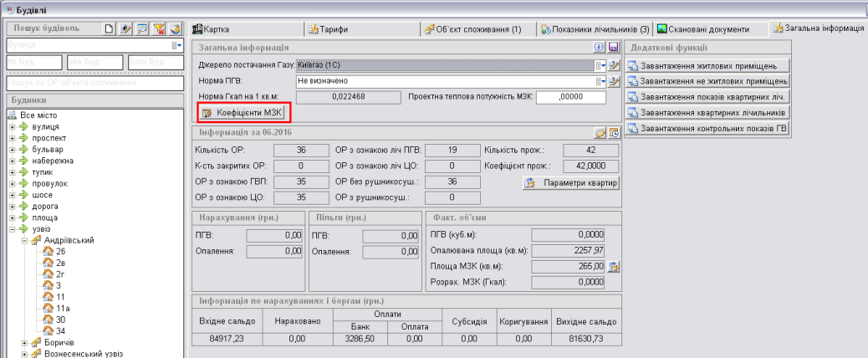The height and width of the screenshot is (358, 868).
Task: Switch to the Тарифи tab
Action: point(334,29)
